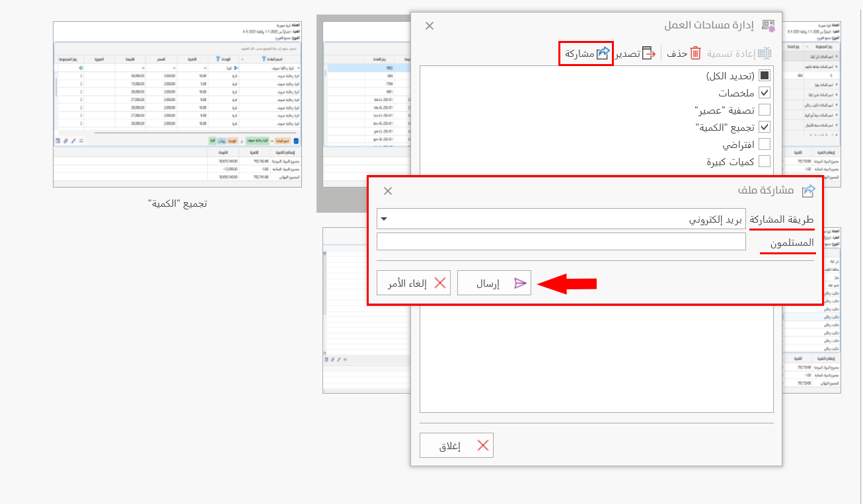Screen dimensions: 863x504
Task: Click the إعادة تسمية rename icon
Action: click(765, 54)
